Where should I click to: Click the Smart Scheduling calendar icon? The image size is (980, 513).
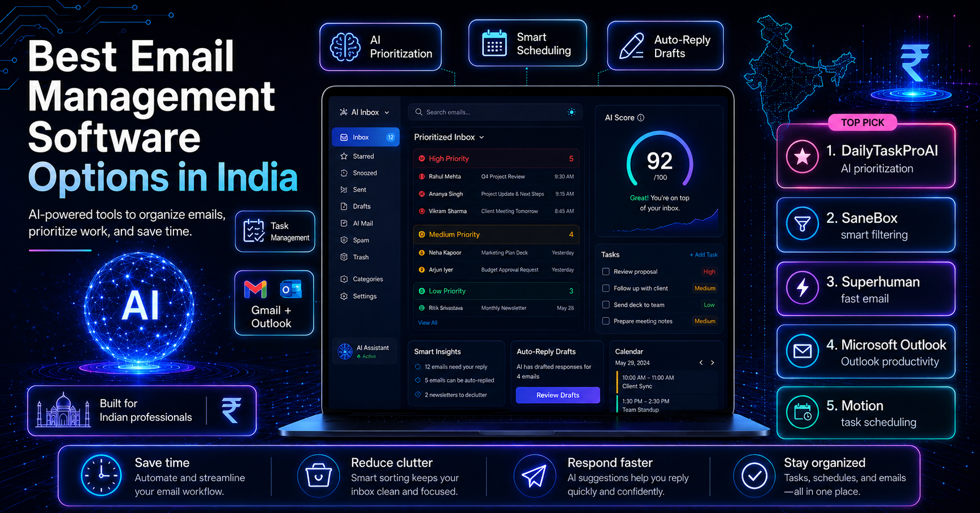pos(495,44)
